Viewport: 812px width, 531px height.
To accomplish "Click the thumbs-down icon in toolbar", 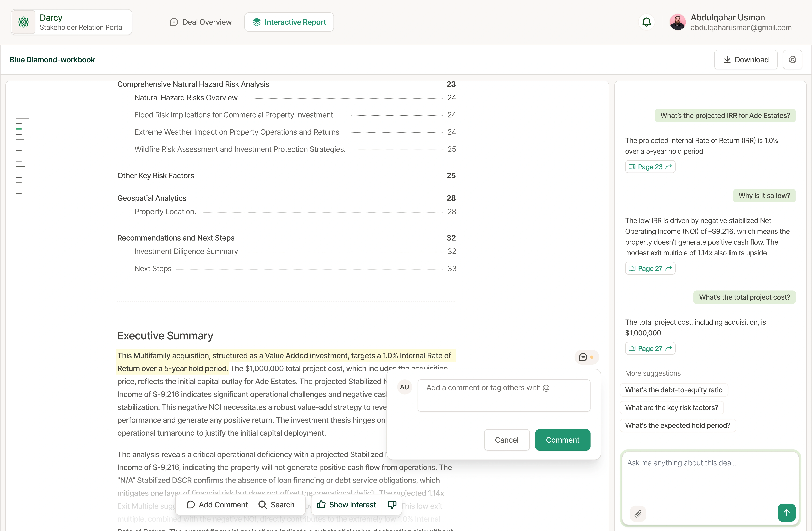I will (x=392, y=505).
